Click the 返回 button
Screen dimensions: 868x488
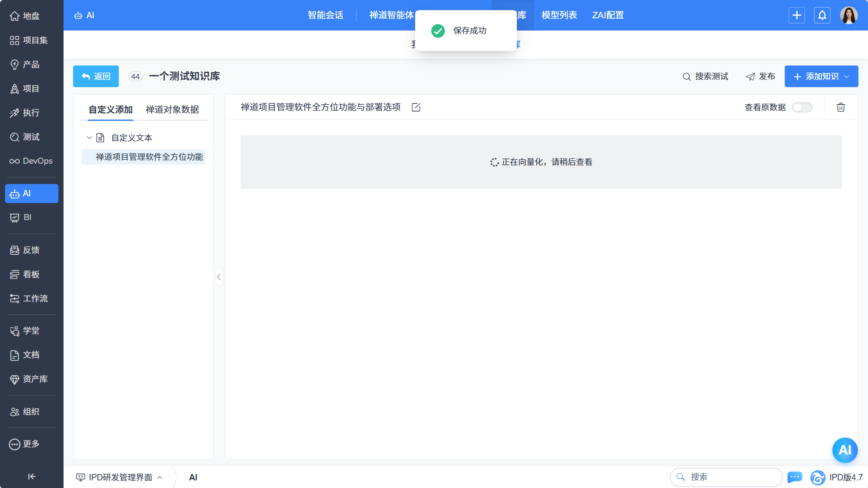pyautogui.click(x=96, y=76)
